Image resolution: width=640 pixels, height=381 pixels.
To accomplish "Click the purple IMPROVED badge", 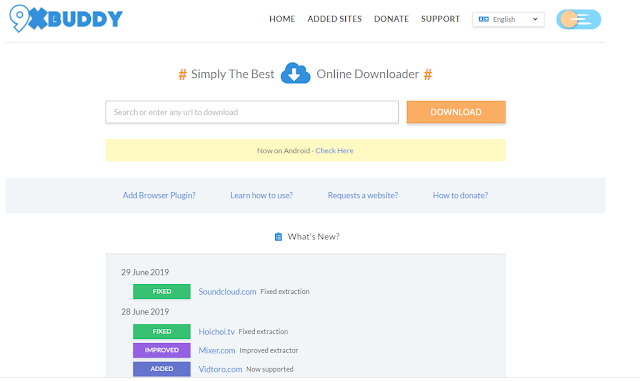I will pyautogui.click(x=162, y=350).
